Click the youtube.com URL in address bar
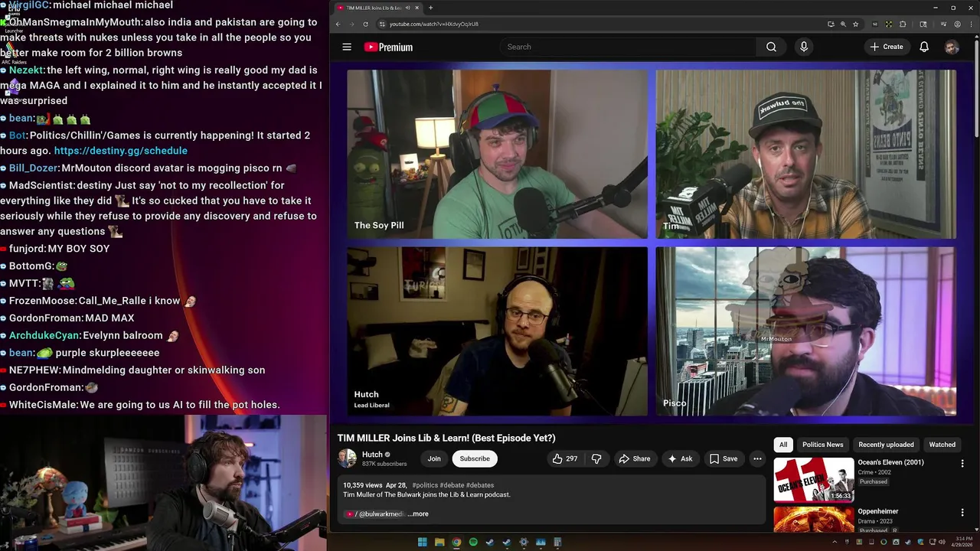Viewport: 980px width, 551px height. click(433, 24)
